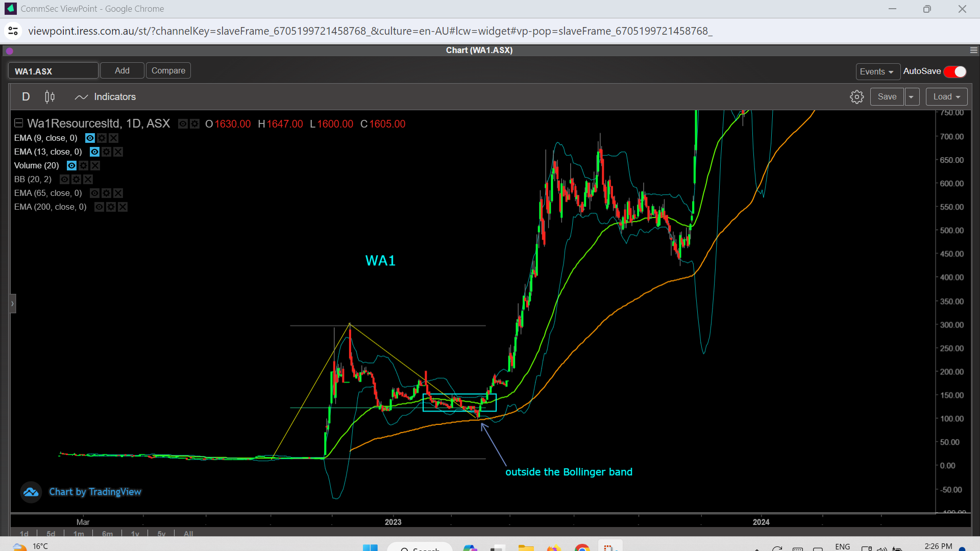This screenshot has width=980, height=551.
Task: Hide the EMA (13, close, 0) line
Action: point(94,152)
